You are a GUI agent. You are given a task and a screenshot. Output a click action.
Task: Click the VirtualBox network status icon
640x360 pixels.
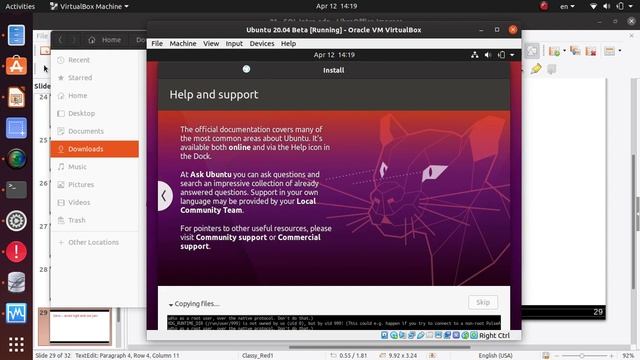(x=411, y=335)
